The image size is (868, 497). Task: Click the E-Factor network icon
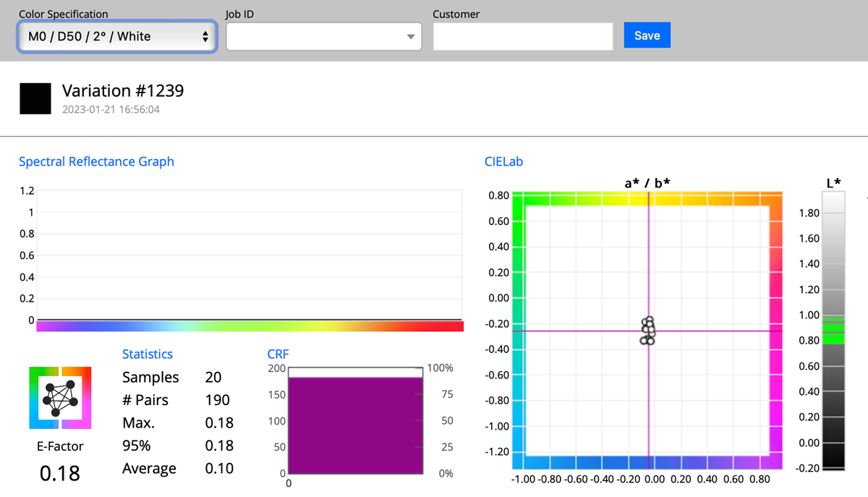click(60, 398)
